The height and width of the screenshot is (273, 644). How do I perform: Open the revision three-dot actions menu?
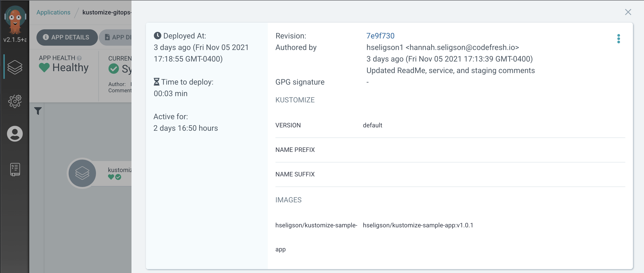(619, 39)
